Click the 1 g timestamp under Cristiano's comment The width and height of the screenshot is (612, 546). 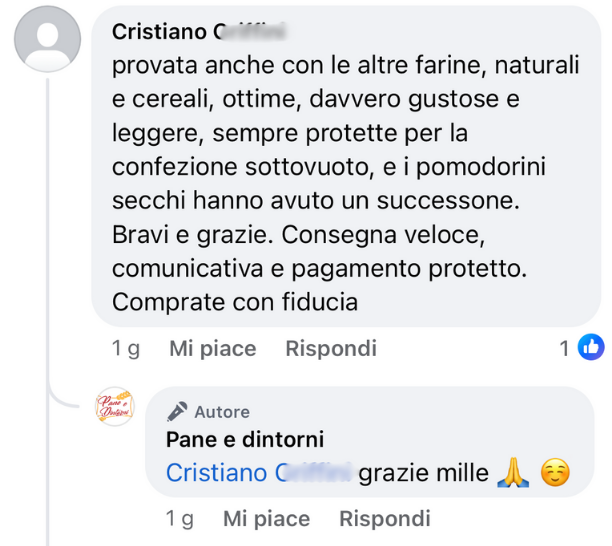(x=126, y=348)
